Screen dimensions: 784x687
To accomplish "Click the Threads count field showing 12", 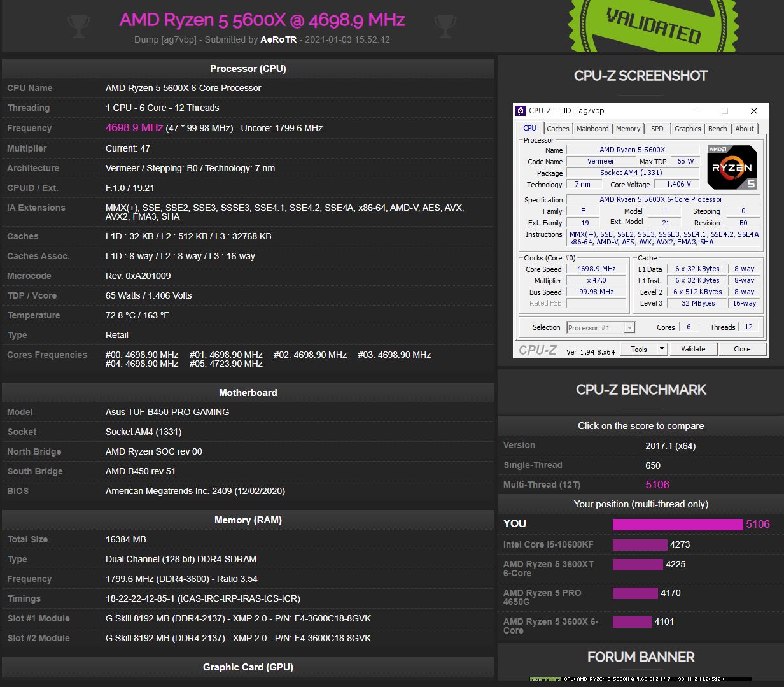I will 748,327.
